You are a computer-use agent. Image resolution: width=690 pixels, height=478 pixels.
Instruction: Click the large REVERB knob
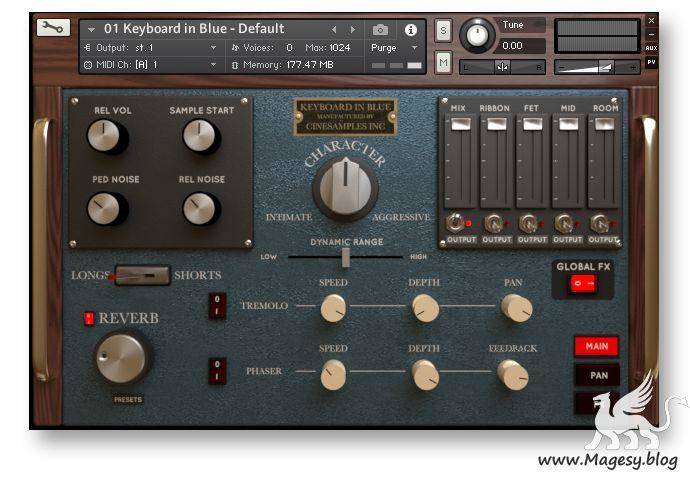click(x=122, y=358)
